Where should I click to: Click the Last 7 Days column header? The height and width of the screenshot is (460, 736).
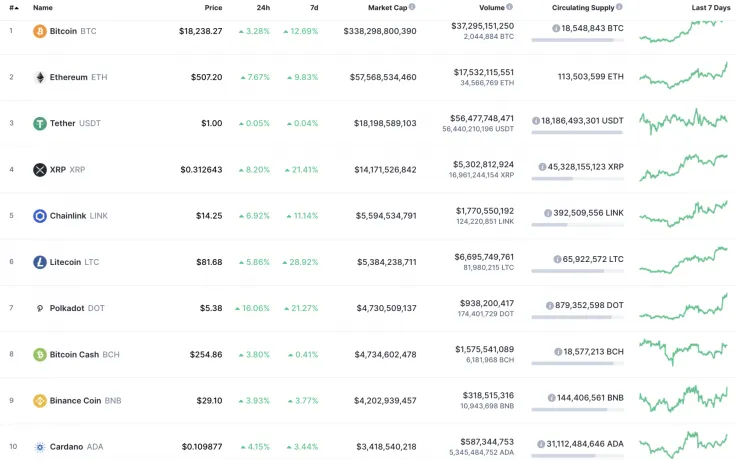pos(711,8)
